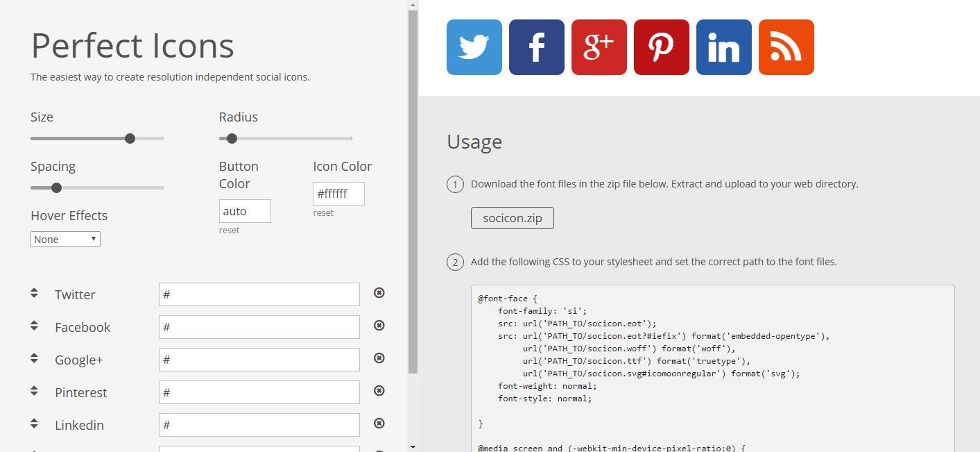This screenshot has width=980, height=452.
Task: Click the Twitter bird icon
Action: (x=474, y=47)
